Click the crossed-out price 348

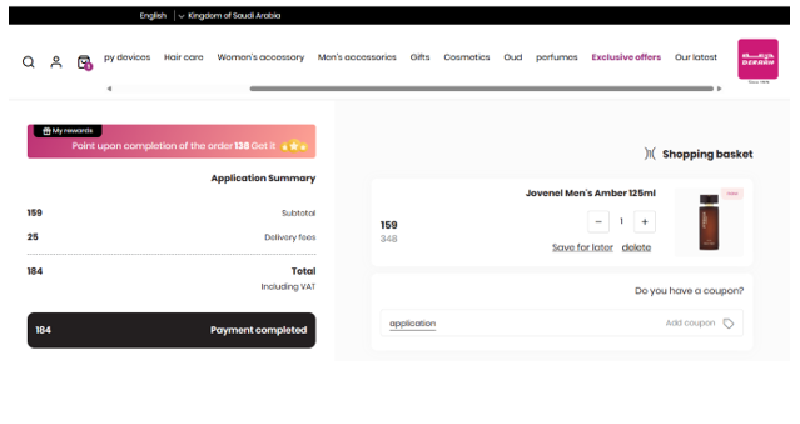pos(389,238)
